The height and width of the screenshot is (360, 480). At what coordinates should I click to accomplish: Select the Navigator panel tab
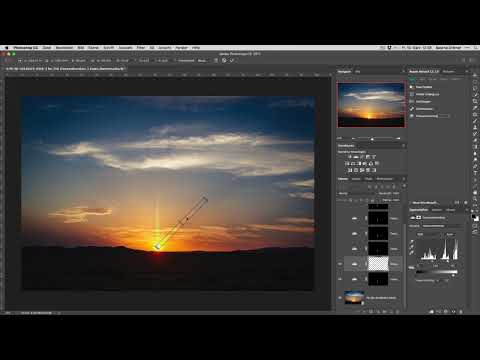(344, 71)
